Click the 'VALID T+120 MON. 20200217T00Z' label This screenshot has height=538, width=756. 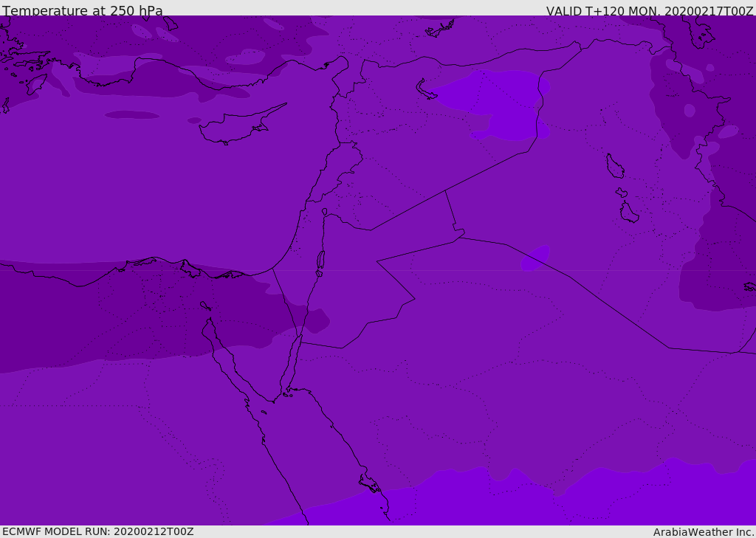650,10
